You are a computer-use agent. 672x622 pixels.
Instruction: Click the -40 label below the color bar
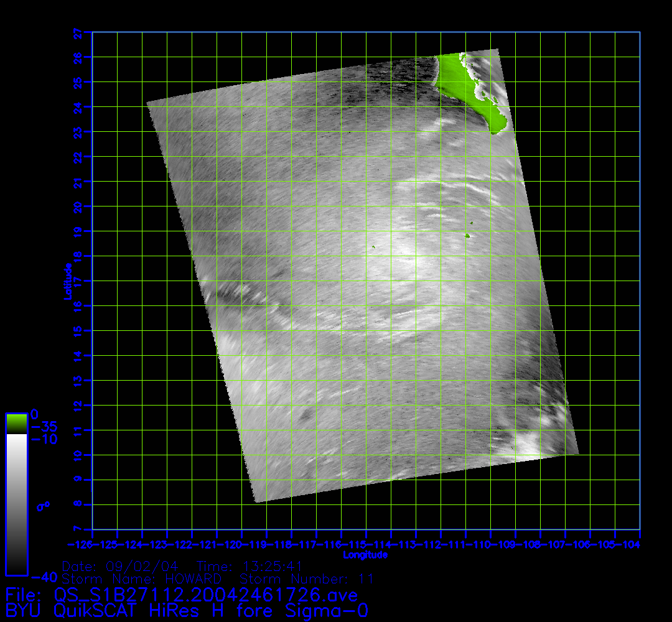pos(44,577)
